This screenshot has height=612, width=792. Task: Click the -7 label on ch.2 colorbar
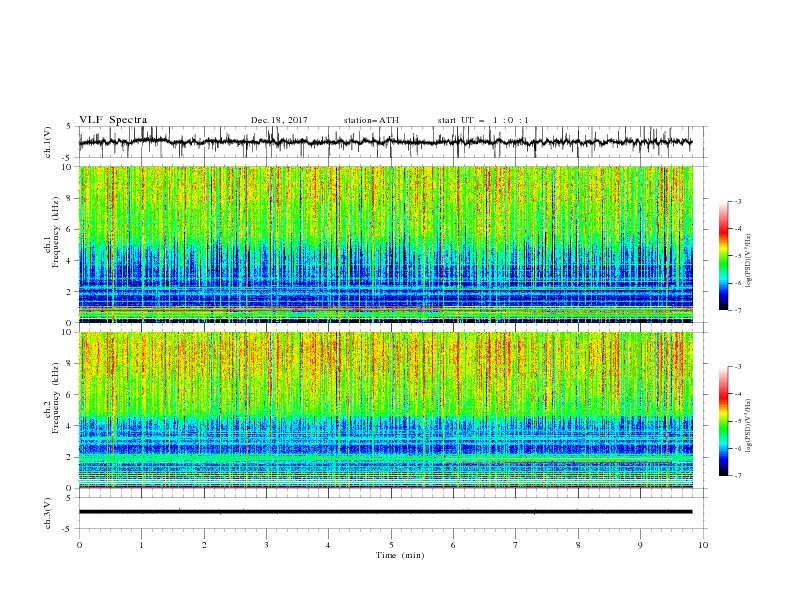(738, 476)
